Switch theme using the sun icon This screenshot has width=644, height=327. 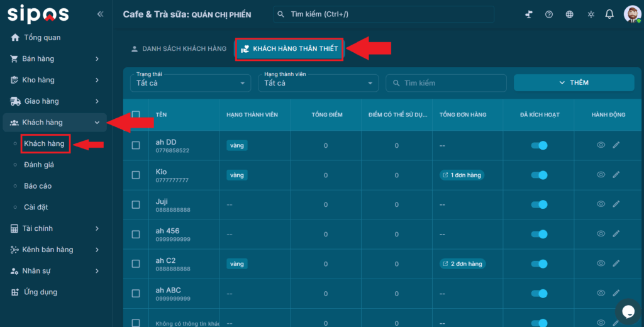pyautogui.click(x=590, y=14)
